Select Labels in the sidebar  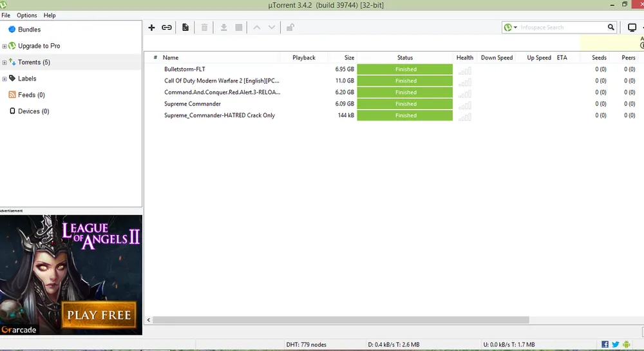(27, 79)
